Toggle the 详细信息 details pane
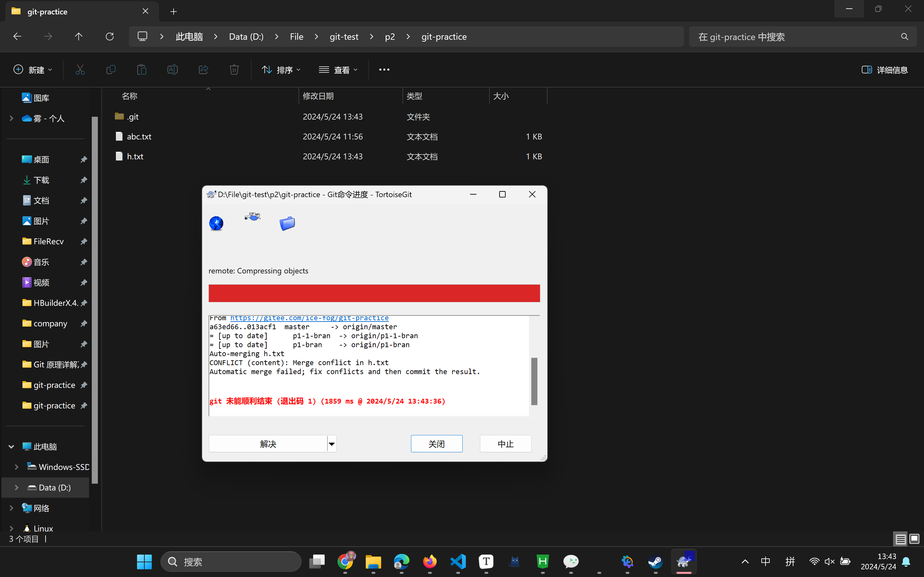Viewport: 924px width, 577px height. [x=884, y=70]
